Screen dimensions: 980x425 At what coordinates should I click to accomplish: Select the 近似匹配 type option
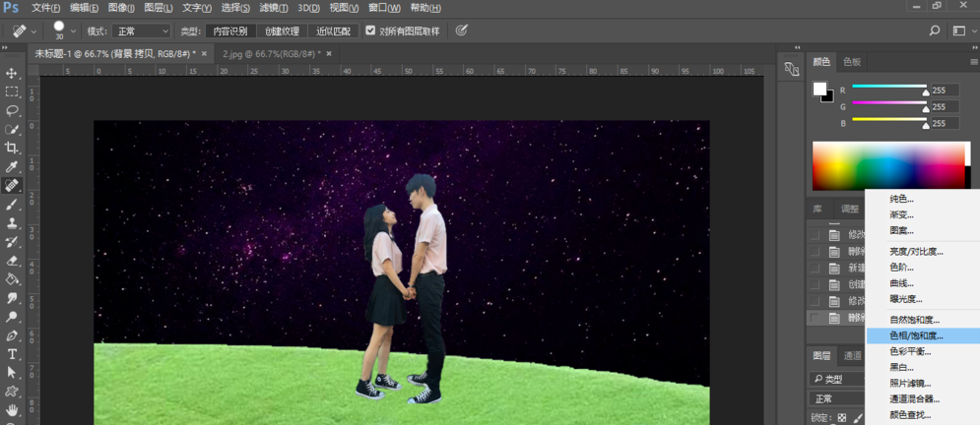click(334, 31)
